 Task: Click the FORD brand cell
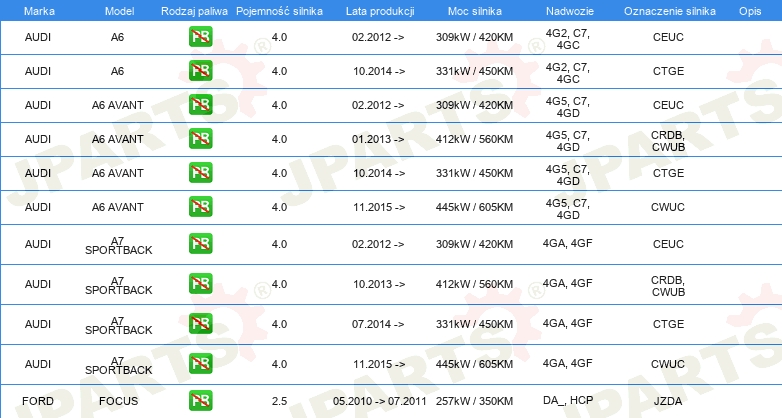(38, 401)
